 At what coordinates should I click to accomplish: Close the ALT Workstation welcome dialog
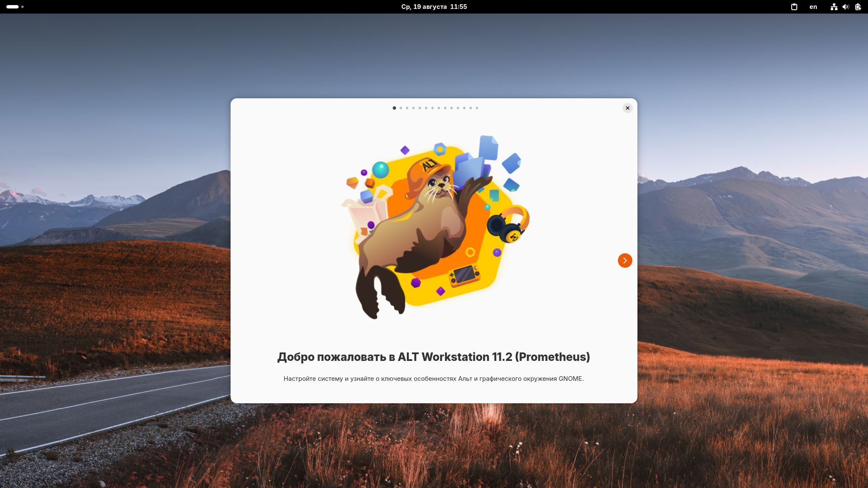click(628, 108)
